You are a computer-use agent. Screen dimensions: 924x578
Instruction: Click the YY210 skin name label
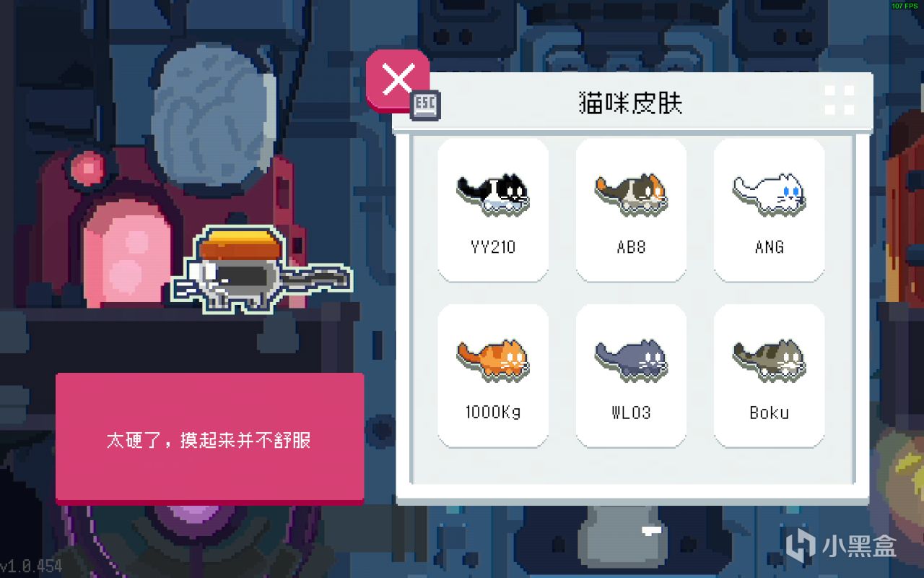pyautogui.click(x=493, y=247)
